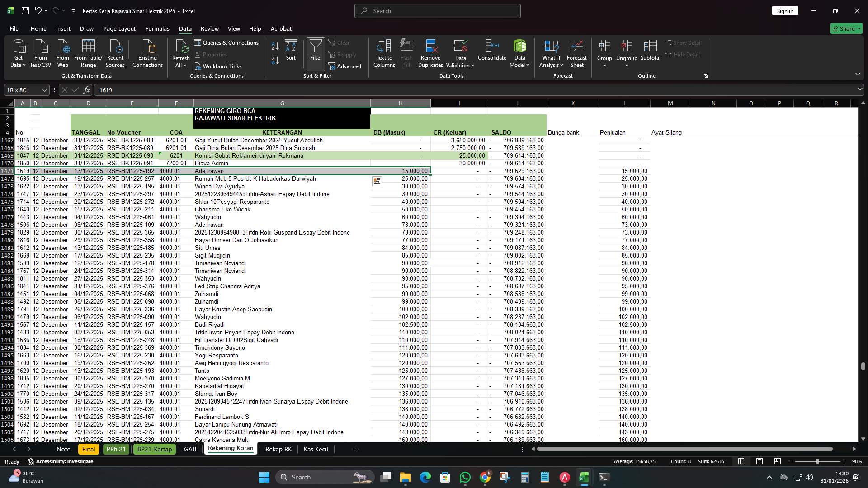Open the Consolidate tool
The width and height of the screenshot is (868, 488).
click(x=492, y=52)
